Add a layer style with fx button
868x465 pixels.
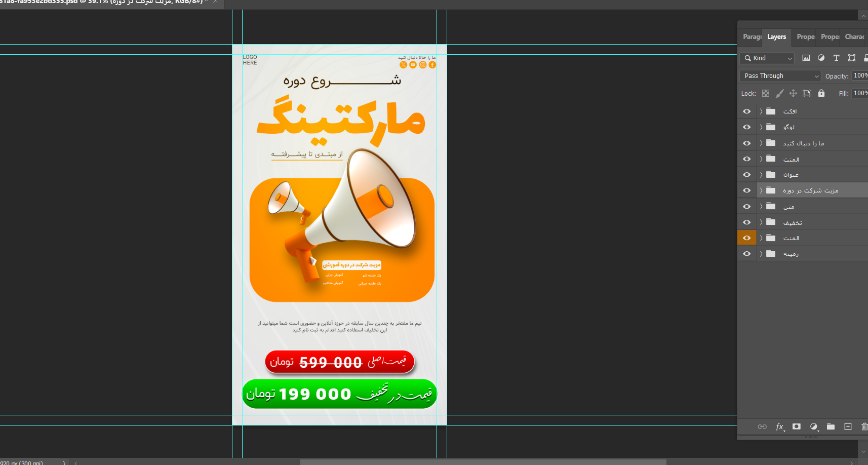[780, 427]
